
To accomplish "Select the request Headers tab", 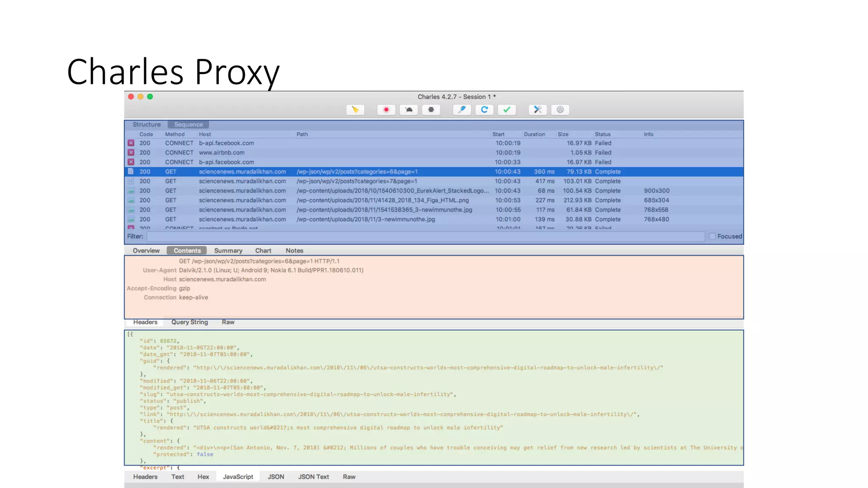I will 145,322.
